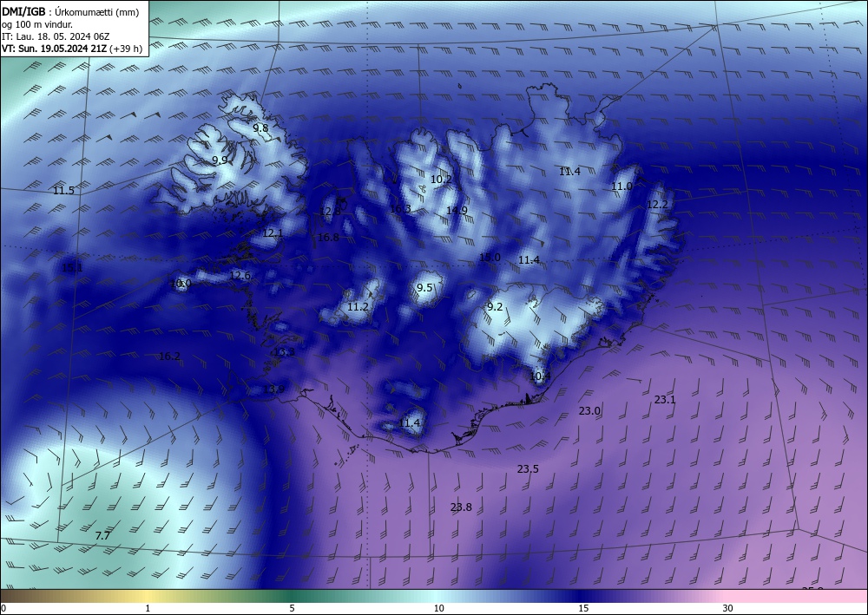Click the "DMI/IGB : Úrkomumætti (mm)" title line

(70, 13)
